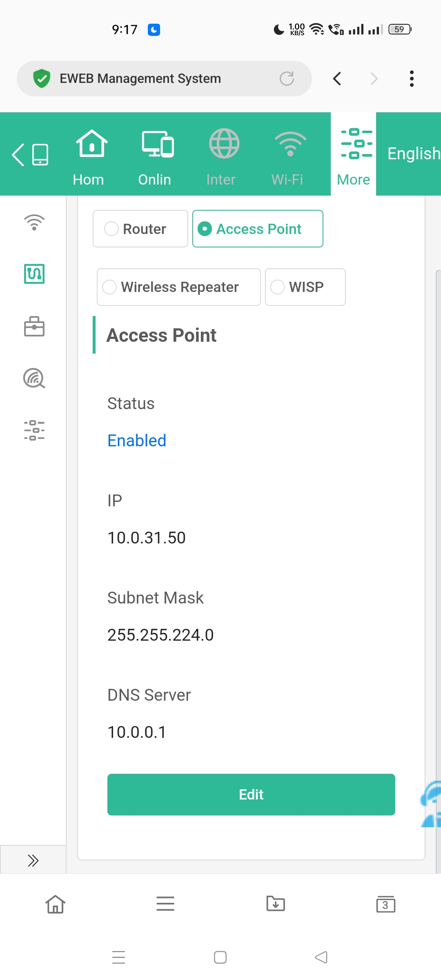The image size is (441, 980).
Task: Open the Wi-Fi sidebar icon
Action: pyautogui.click(x=34, y=223)
